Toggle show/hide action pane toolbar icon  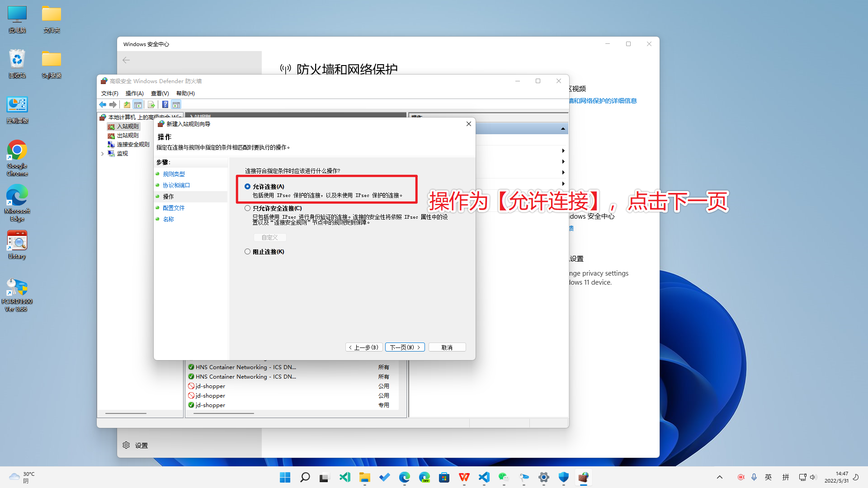point(176,105)
